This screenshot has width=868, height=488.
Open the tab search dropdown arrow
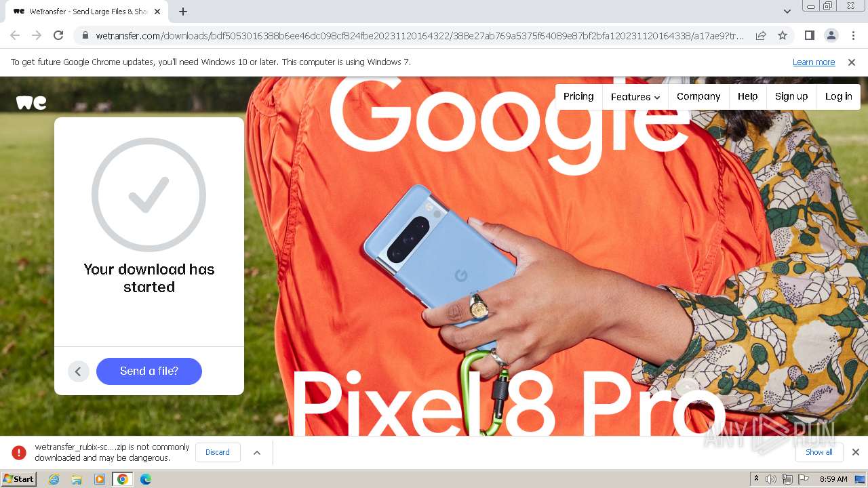(787, 12)
